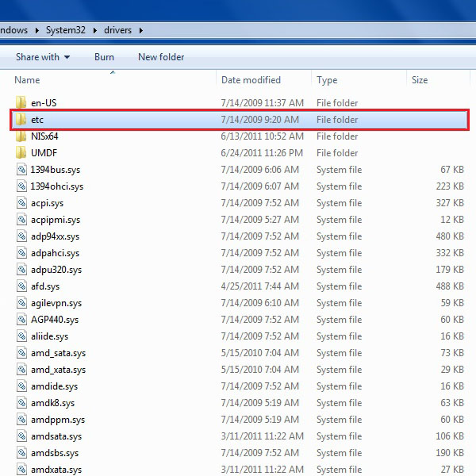
Task: Click the amdide.sys file icon
Action: coord(21,386)
